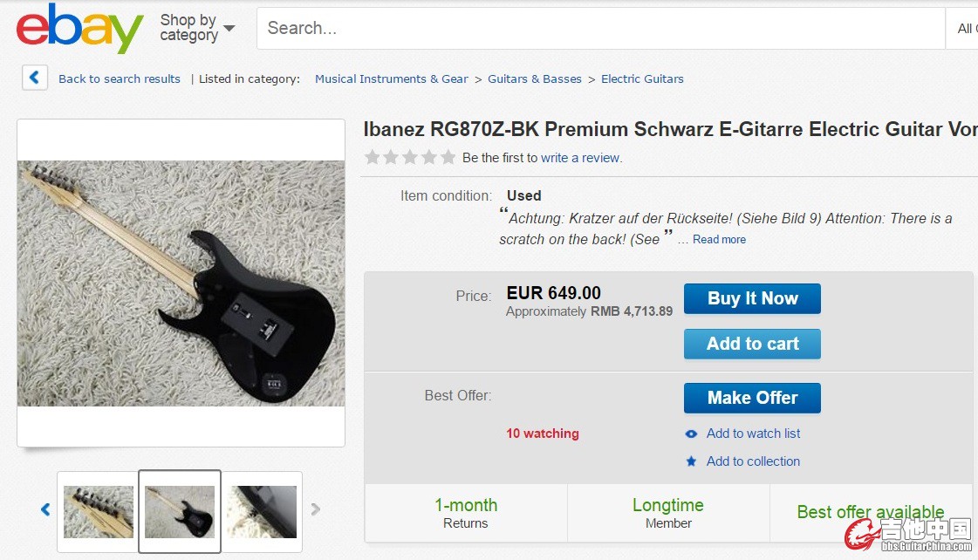Show previous thumbnails with left arrow
This screenshot has width=978, height=560.
pos(45,509)
